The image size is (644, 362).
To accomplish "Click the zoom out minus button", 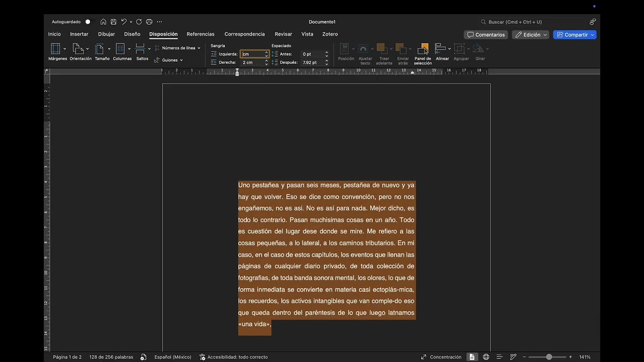I will (x=524, y=357).
